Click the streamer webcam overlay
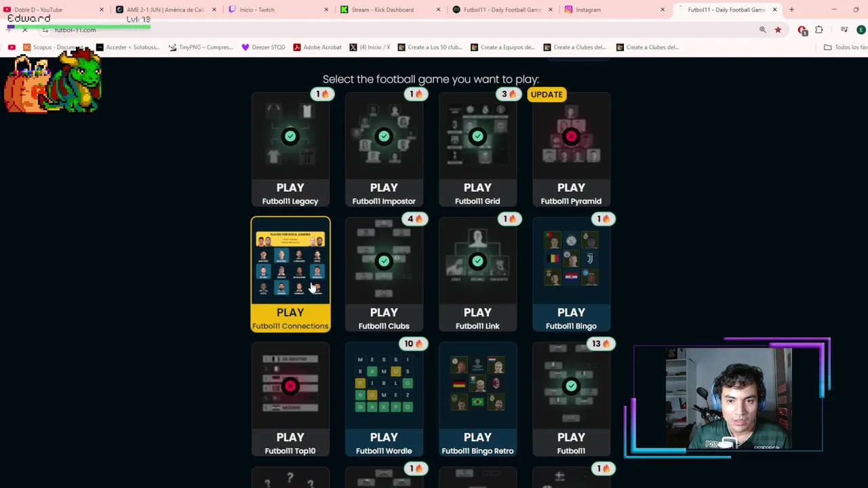This screenshot has width=868, height=488. point(728,399)
